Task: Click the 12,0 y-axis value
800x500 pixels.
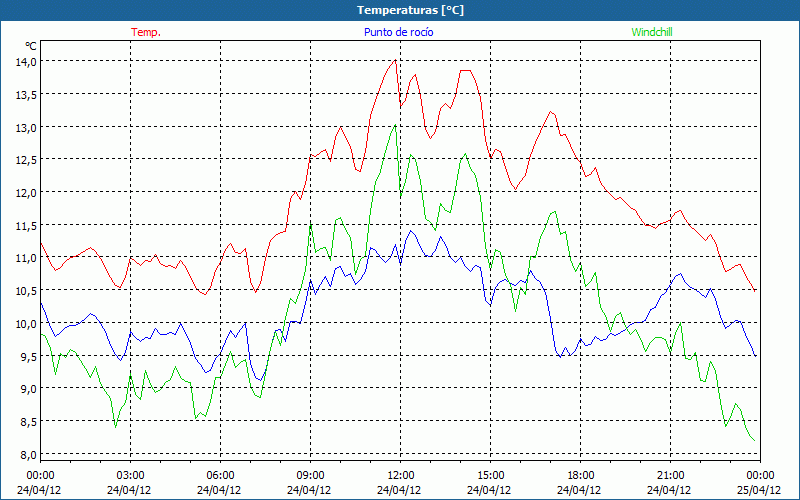Action: click(26, 192)
